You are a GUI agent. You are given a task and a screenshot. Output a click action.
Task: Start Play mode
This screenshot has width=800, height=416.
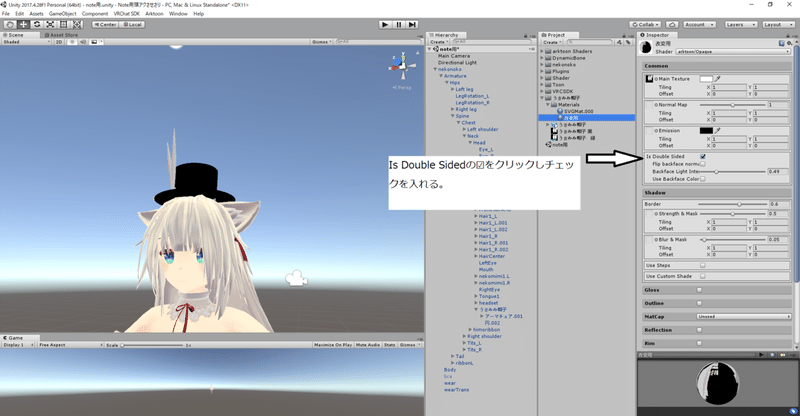385,25
